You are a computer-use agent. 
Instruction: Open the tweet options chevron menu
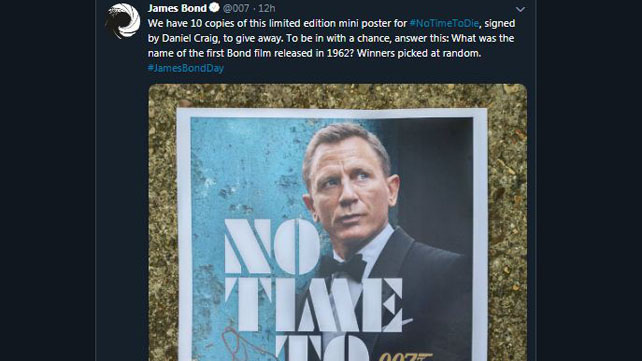click(x=520, y=9)
